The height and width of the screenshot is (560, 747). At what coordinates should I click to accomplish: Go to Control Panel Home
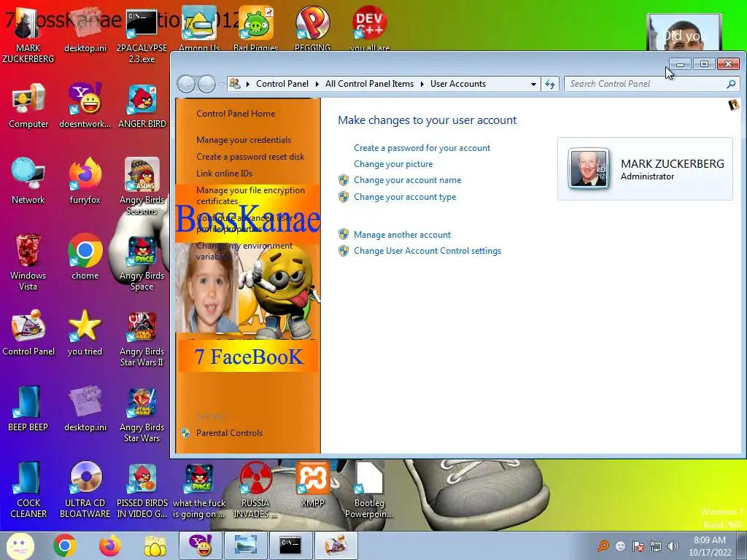pyautogui.click(x=236, y=114)
